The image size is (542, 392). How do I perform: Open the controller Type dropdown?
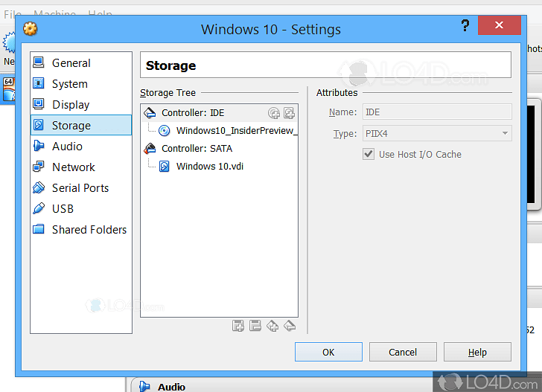click(437, 134)
